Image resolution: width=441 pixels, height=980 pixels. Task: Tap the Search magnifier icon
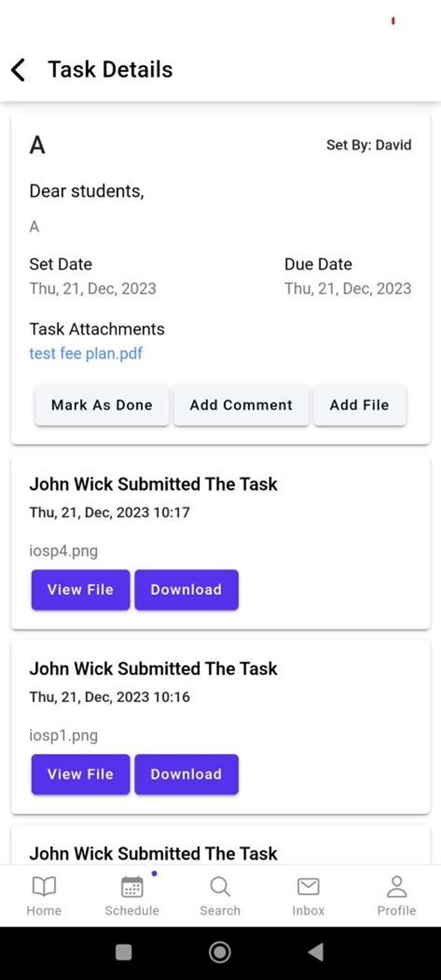pyautogui.click(x=220, y=887)
